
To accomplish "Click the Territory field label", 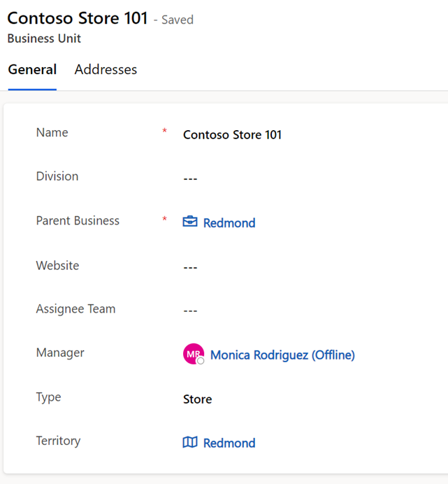I will [58, 441].
